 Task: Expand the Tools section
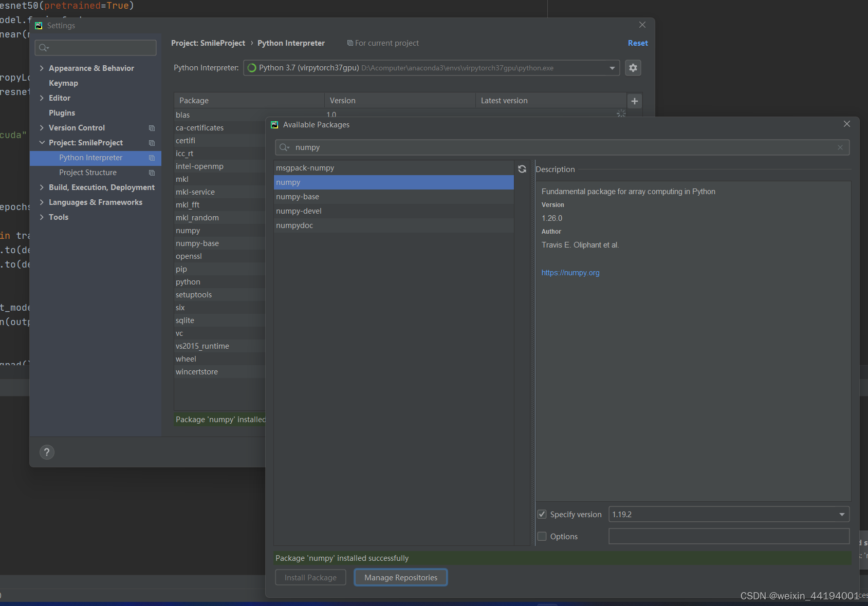pyautogui.click(x=42, y=217)
